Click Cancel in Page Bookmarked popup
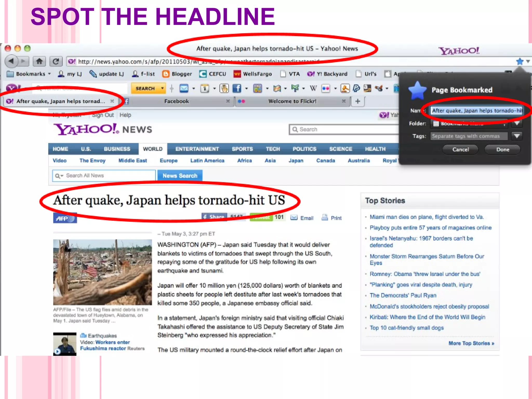The image size is (532, 399). pos(461,149)
